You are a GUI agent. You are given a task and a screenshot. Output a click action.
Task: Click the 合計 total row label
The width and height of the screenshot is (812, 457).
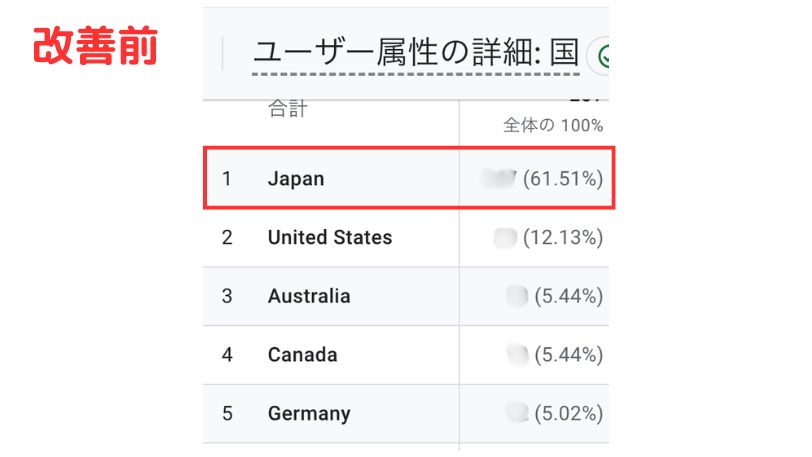point(288,109)
